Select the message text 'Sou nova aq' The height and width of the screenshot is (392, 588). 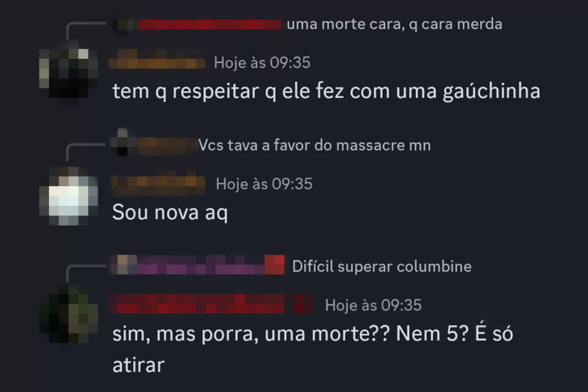click(x=170, y=213)
